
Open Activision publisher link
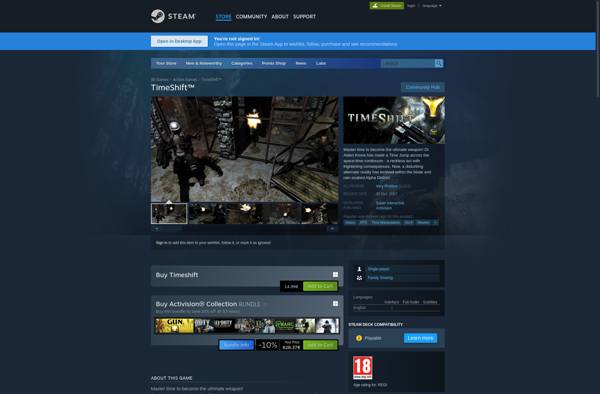(x=383, y=208)
